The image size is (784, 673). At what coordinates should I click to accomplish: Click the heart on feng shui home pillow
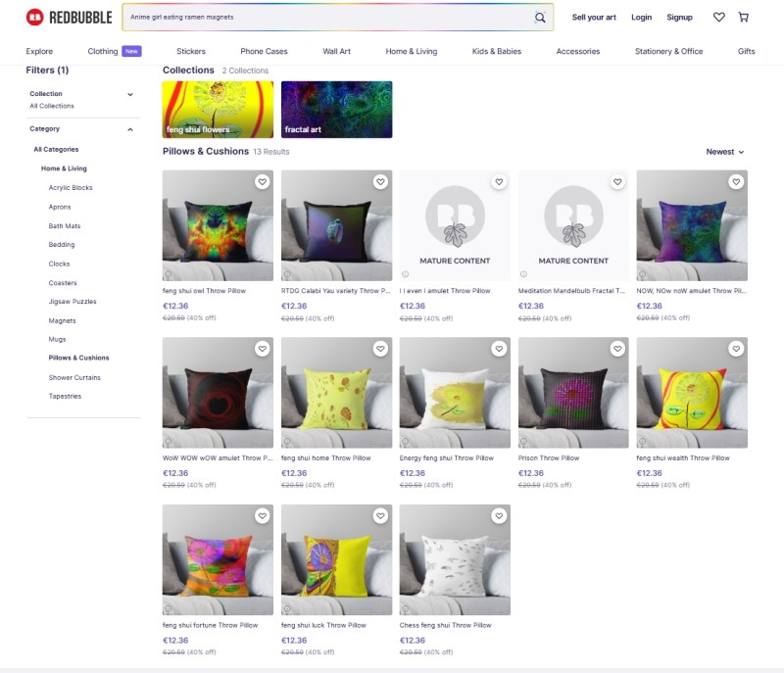380,349
